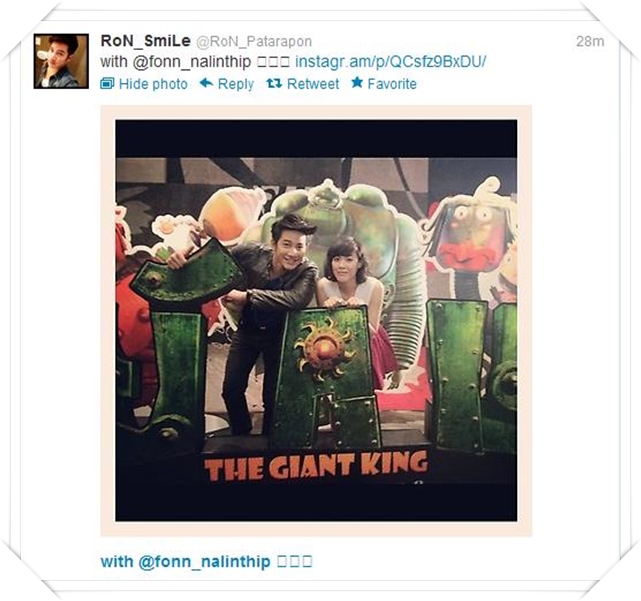
Task: Click the square emoji placeholders in caption
Action: coord(295,561)
